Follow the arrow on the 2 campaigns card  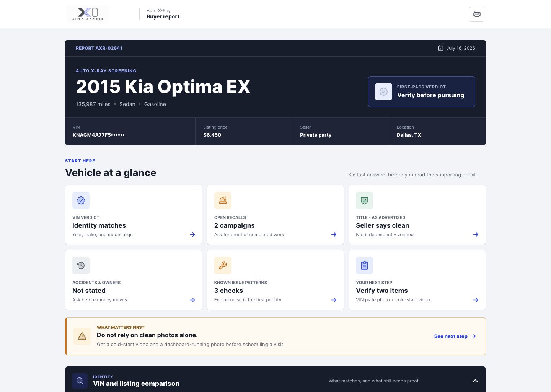[x=334, y=235]
